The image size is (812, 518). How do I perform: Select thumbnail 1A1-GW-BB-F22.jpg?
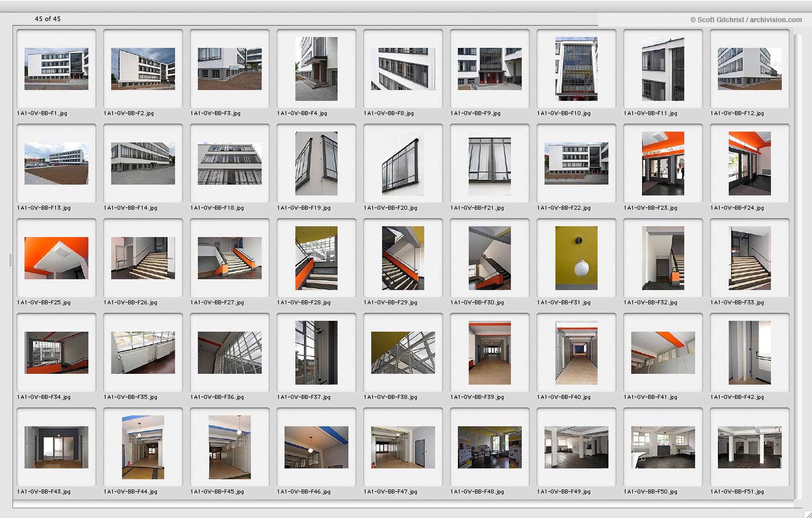click(x=576, y=164)
